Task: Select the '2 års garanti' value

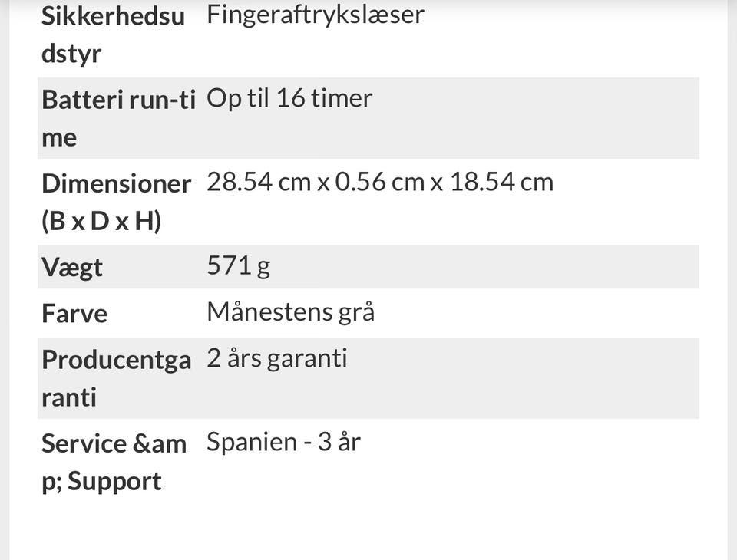Action: tap(276, 358)
